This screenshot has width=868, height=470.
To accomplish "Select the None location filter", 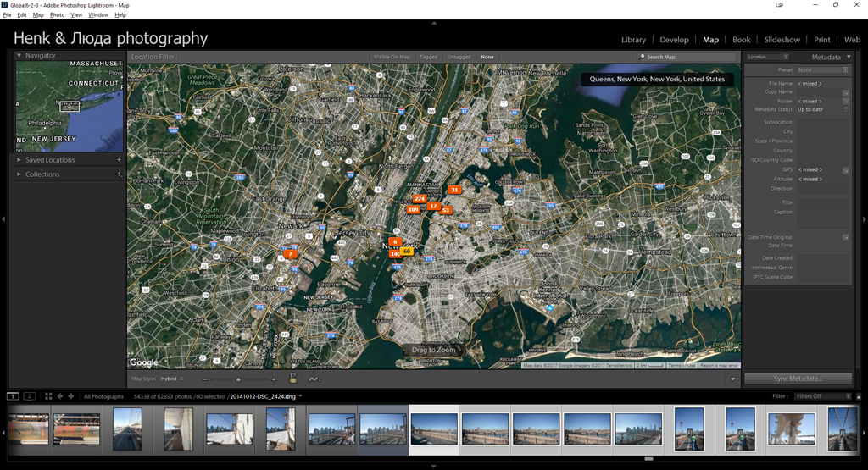I will 487,57.
